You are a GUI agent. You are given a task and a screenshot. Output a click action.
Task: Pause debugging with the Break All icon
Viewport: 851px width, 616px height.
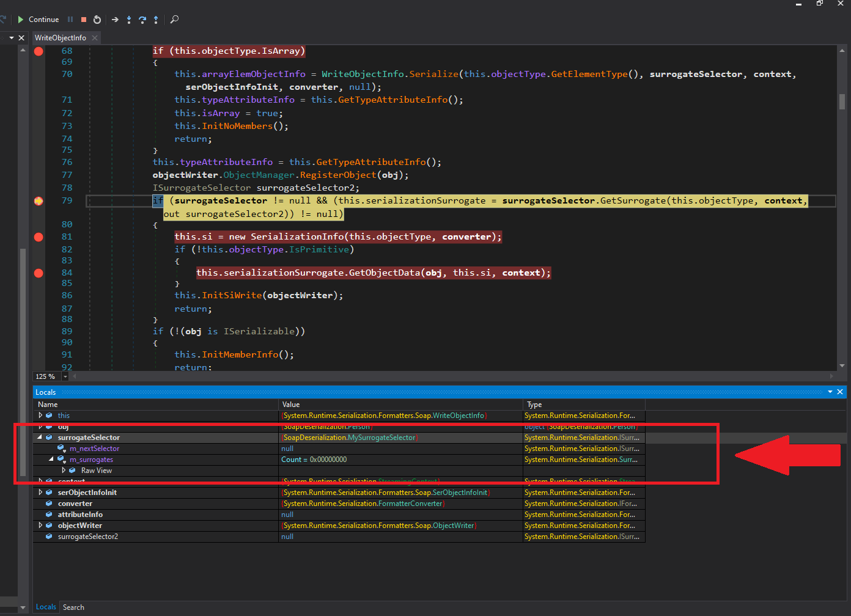(x=70, y=20)
